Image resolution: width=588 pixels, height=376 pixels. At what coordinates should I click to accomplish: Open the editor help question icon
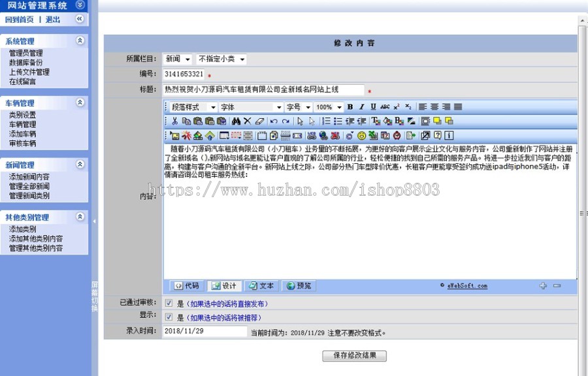coord(438,135)
